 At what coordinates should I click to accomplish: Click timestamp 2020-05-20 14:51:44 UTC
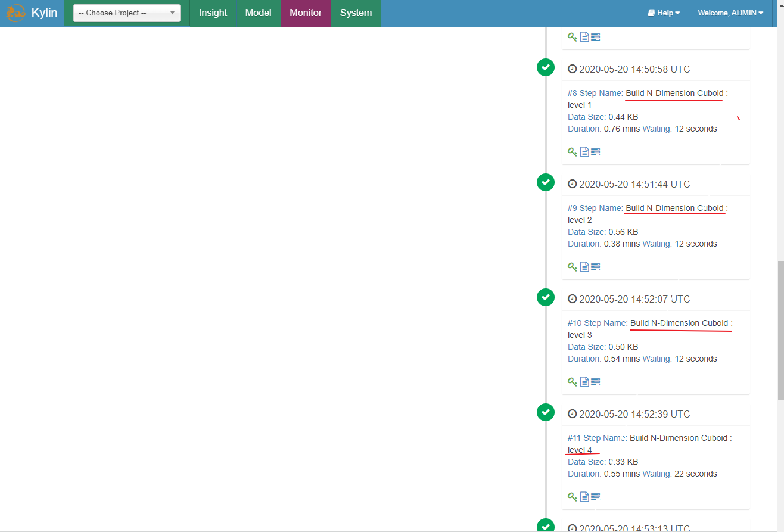634,184
